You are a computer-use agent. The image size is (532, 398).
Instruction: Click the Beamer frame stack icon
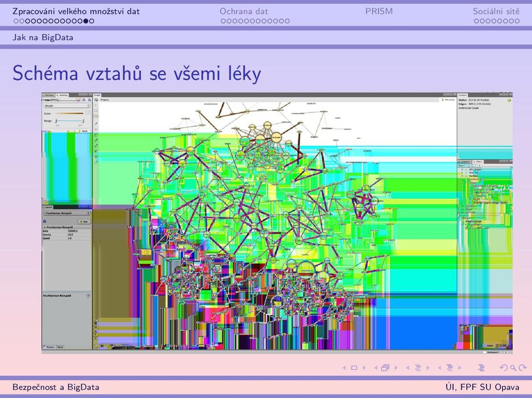click(386, 368)
